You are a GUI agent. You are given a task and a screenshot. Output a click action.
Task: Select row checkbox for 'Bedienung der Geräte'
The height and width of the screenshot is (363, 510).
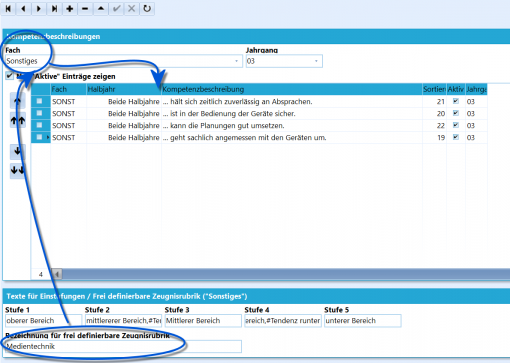tap(39, 113)
